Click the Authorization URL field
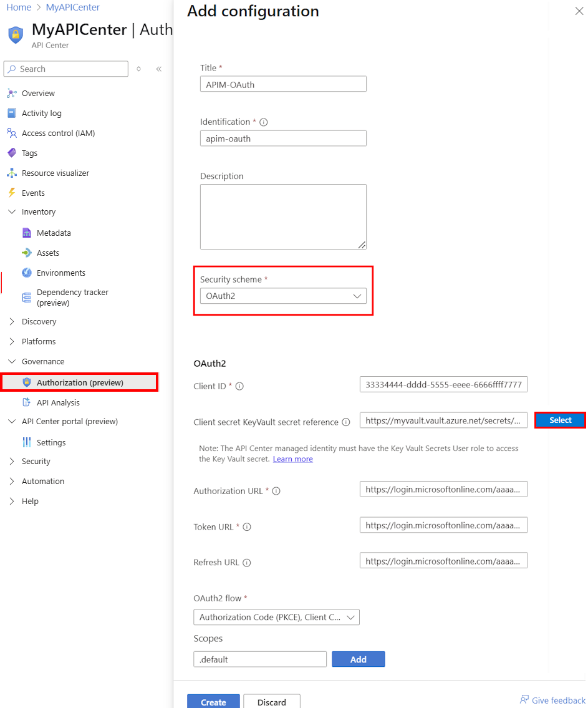 click(443, 489)
